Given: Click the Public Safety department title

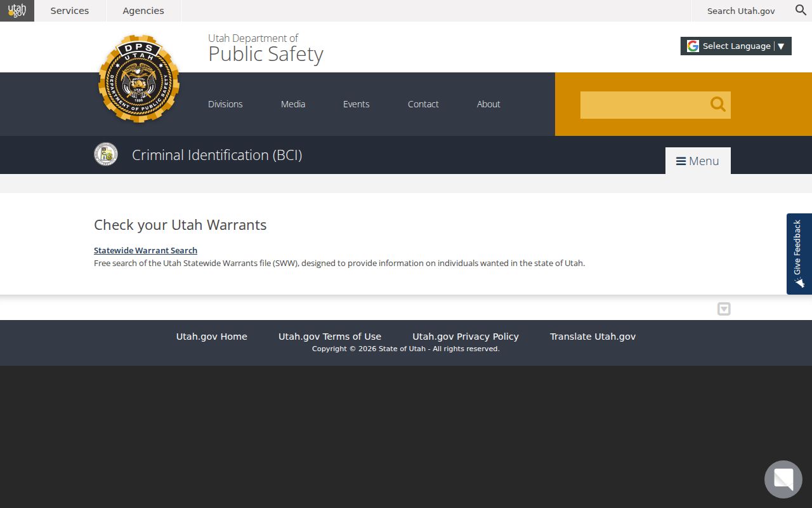Looking at the screenshot, I should pyautogui.click(x=266, y=54).
